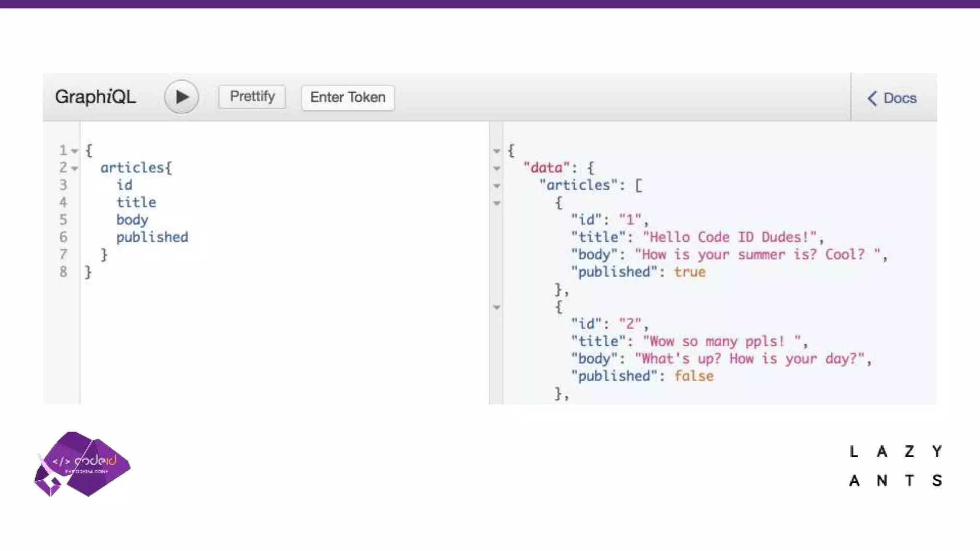Screen dimensions: 980x551
Task: Open the Docs panel
Action: pyautogui.click(x=899, y=98)
